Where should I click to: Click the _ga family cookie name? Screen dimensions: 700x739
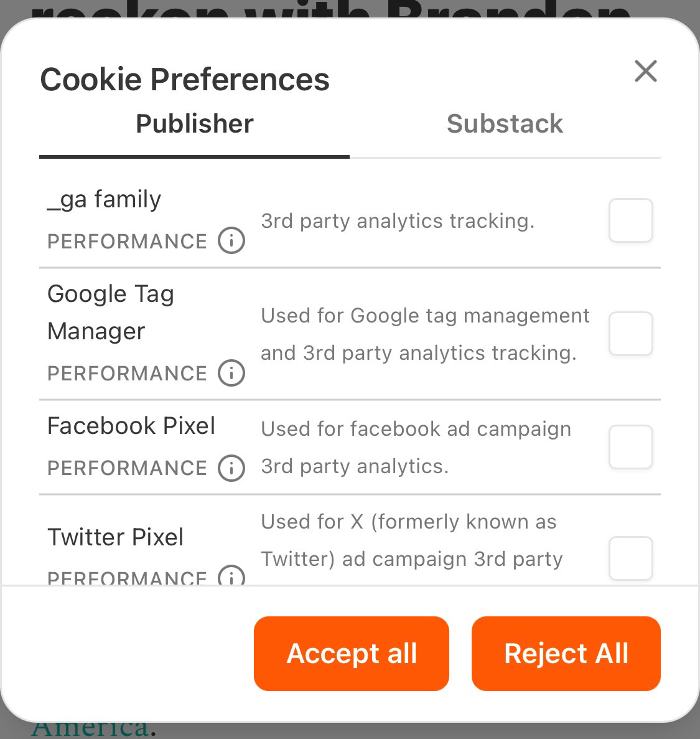coord(105,200)
